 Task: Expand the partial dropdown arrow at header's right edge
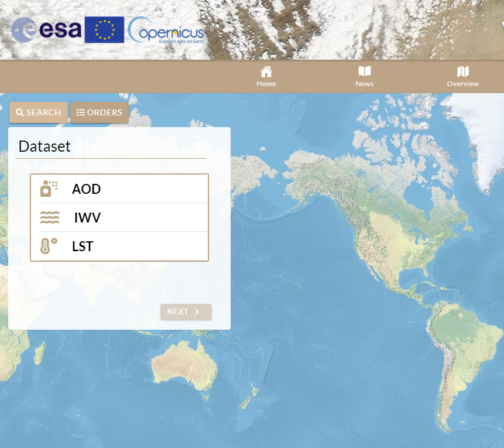[x=502, y=25]
